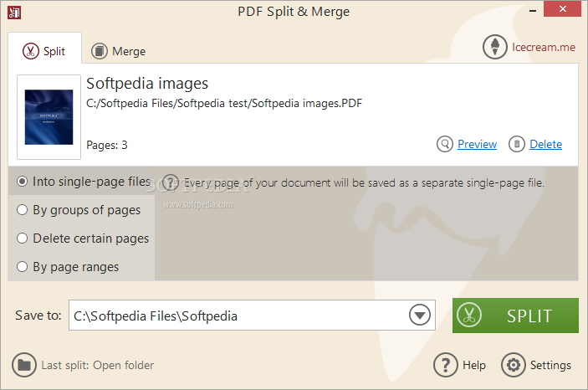Click the magnifier Preview icon

pyautogui.click(x=445, y=144)
